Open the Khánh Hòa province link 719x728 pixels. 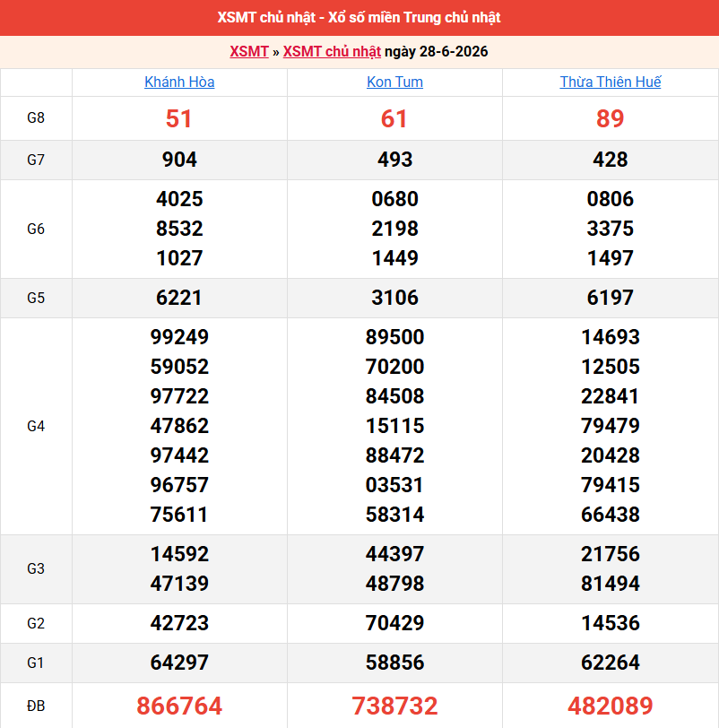(x=179, y=82)
